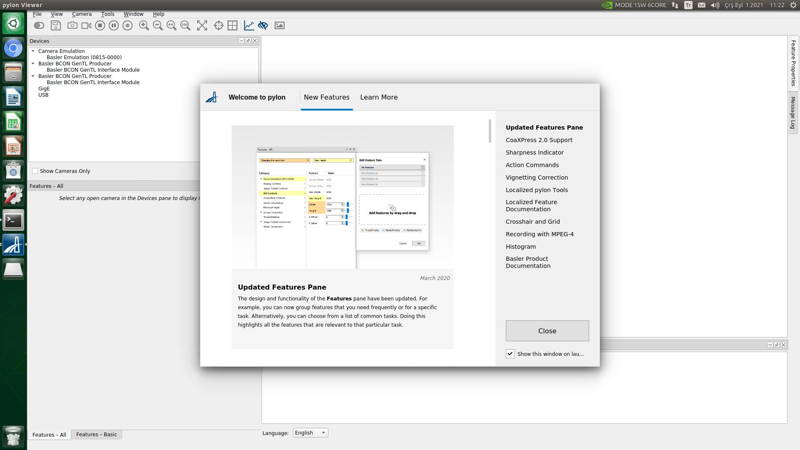
Task: Click the Histogram feature link
Action: [520, 246]
